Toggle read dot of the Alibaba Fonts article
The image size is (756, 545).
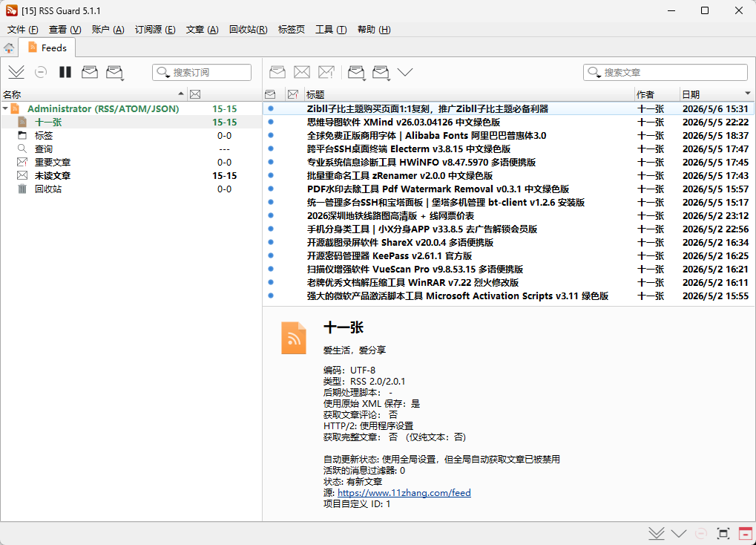(271, 136)
